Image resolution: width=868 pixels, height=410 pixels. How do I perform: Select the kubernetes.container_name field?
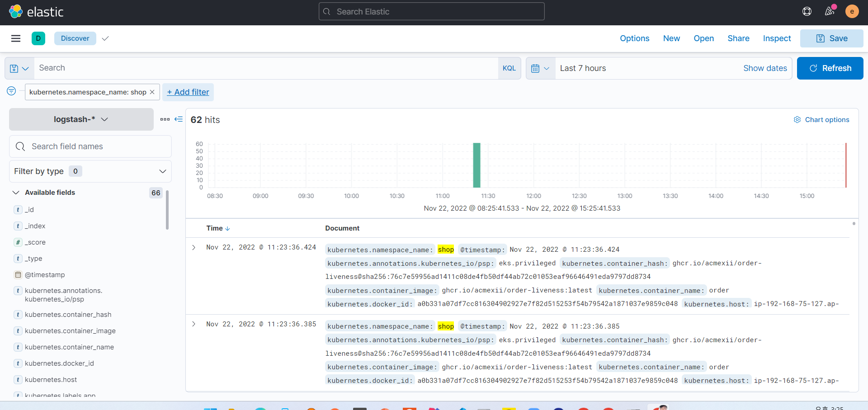coord(69,347)
